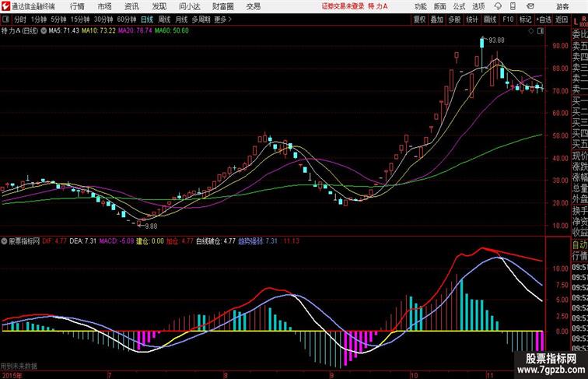The width and height of the screenshot is (588, 379).
Task: Click the diamond icon above price axis
Action: click(x=531, y=31)
